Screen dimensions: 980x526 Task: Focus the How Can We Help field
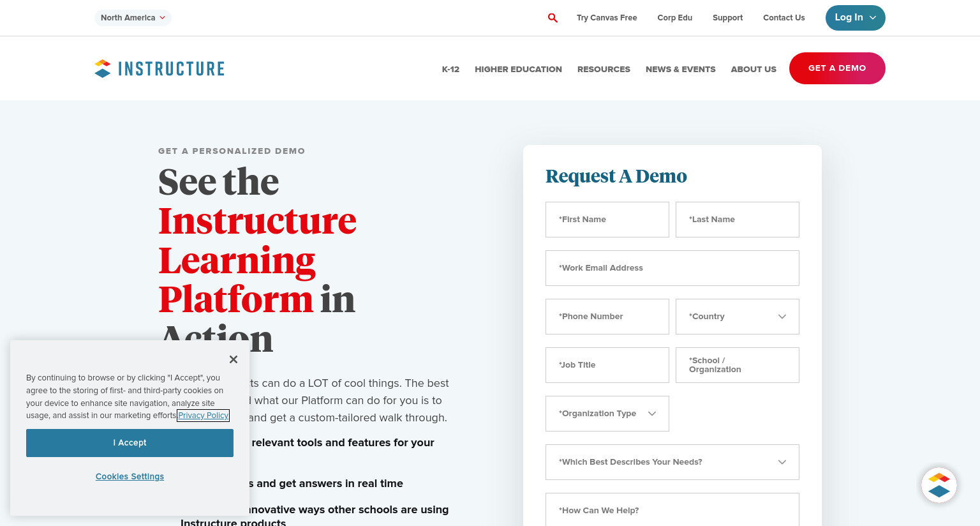coord(672,509)
